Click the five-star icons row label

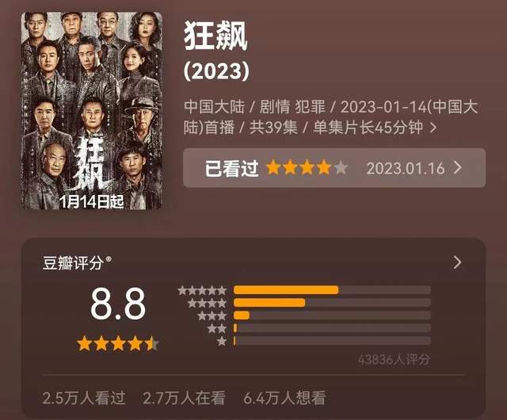pyautogui.click(x=202, y=290)
